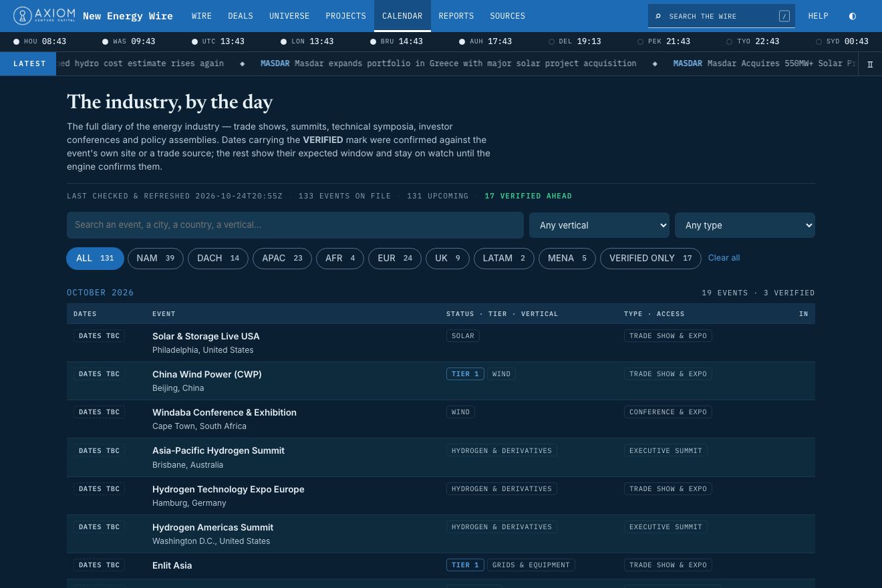
Task: Click the Axiom Venture Capital logo
Action: tap(45, 16)
